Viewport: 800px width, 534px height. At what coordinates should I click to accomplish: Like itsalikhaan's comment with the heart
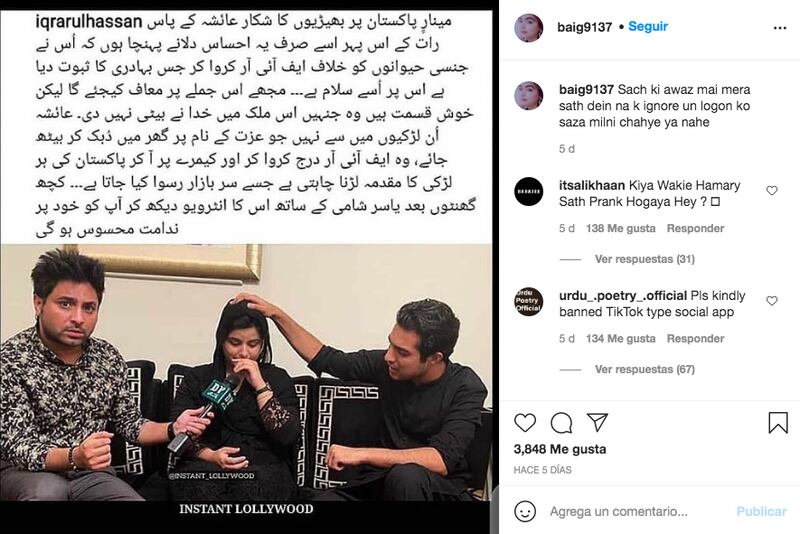tap(772, 191)
